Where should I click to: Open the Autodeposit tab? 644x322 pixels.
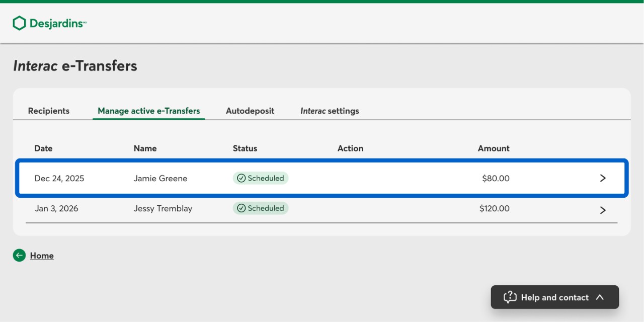coord(250,111)
